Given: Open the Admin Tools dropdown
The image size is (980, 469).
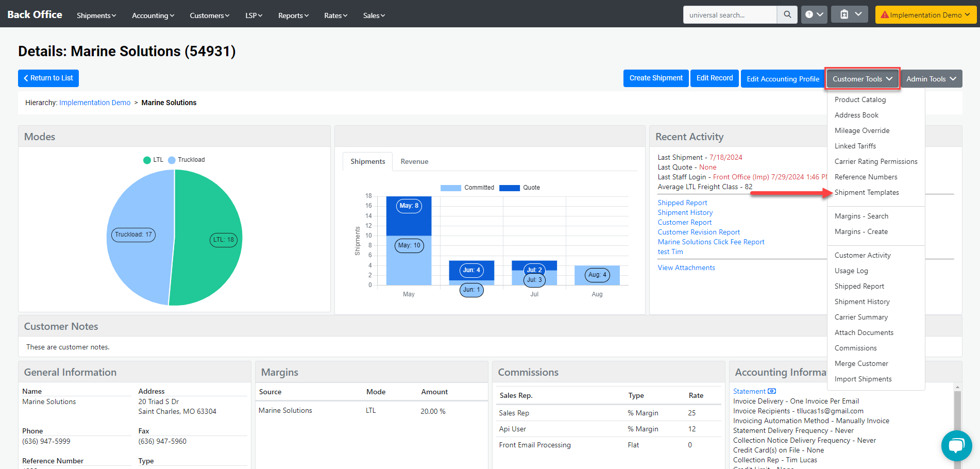Looking at the screenshot, I should pos(931,79).
